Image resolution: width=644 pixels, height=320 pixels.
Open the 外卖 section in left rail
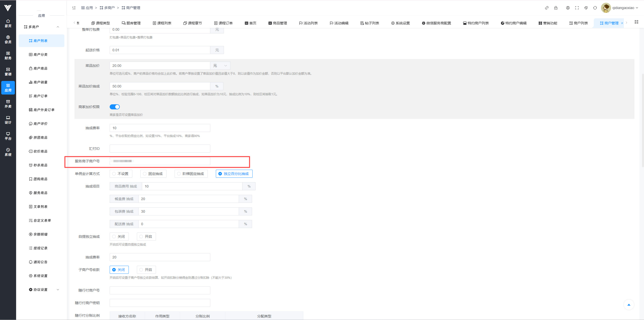8,104
